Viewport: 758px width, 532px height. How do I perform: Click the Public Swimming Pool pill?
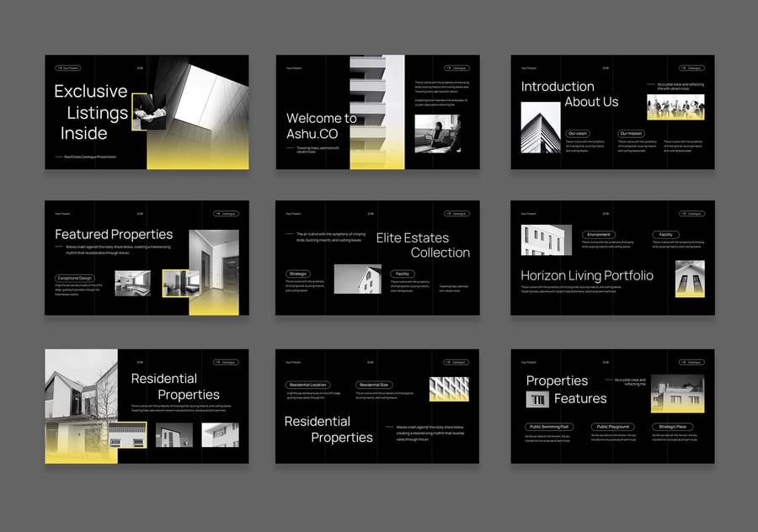point(548,427)
